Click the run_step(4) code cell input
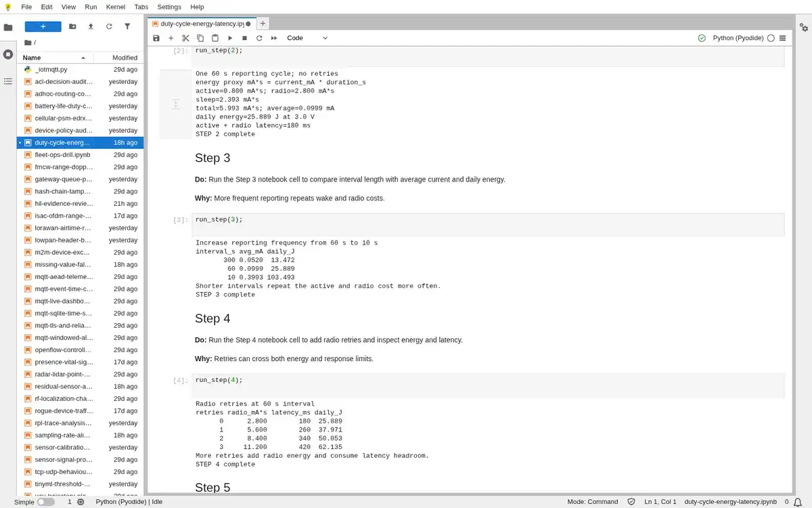Image resolution: width=812 pixels, height=508 pixels. click(488, 384)
